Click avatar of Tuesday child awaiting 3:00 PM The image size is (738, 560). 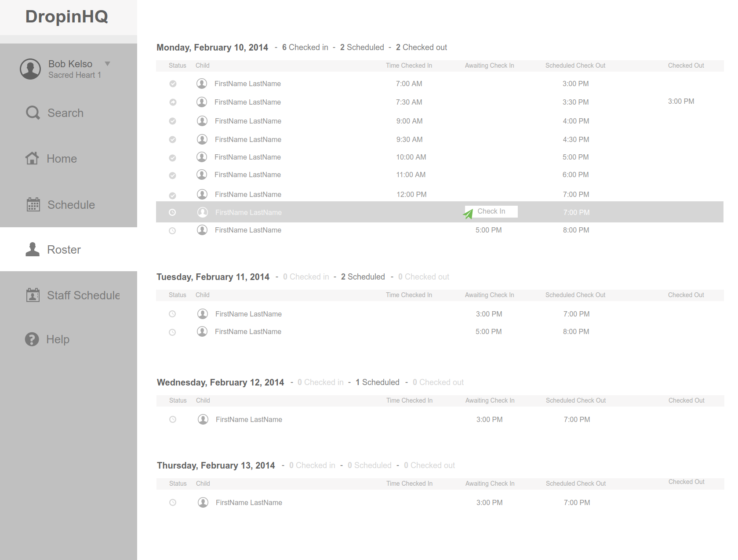pos(203,314)
